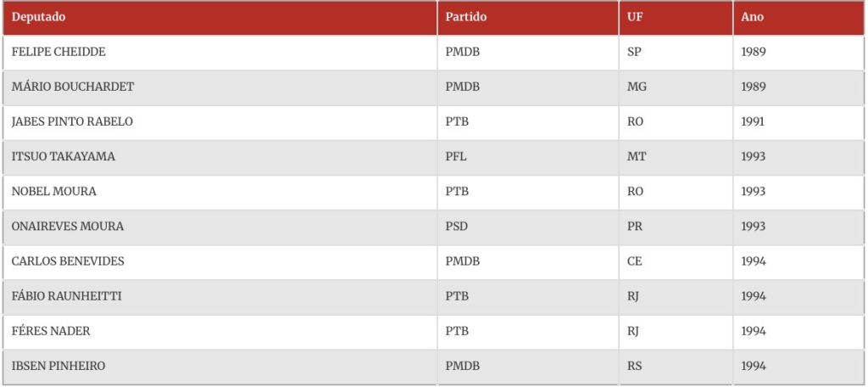This screenshot has width=868, height=387.
Task: Click the ONAIREVES MOURA name cell
Action: click(68, 226)
